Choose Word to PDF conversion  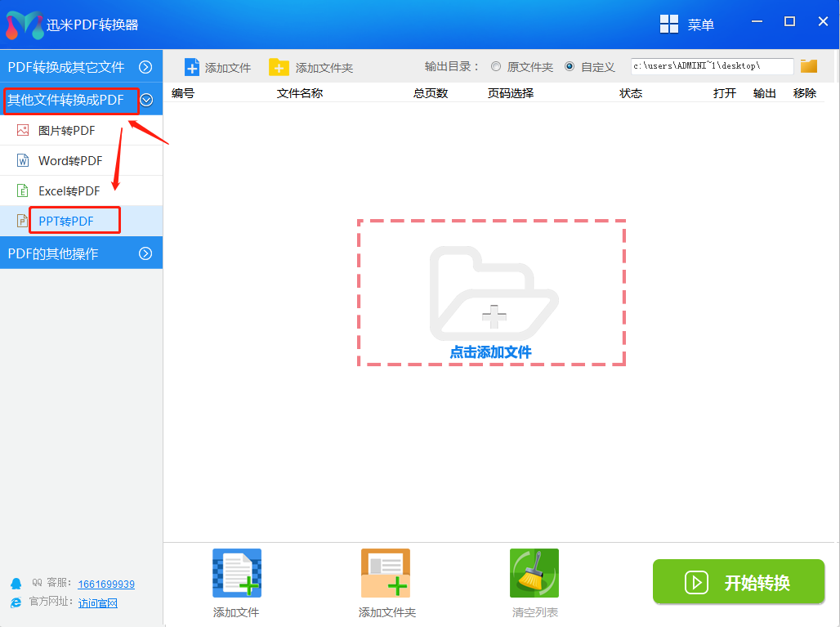[69, 160]
